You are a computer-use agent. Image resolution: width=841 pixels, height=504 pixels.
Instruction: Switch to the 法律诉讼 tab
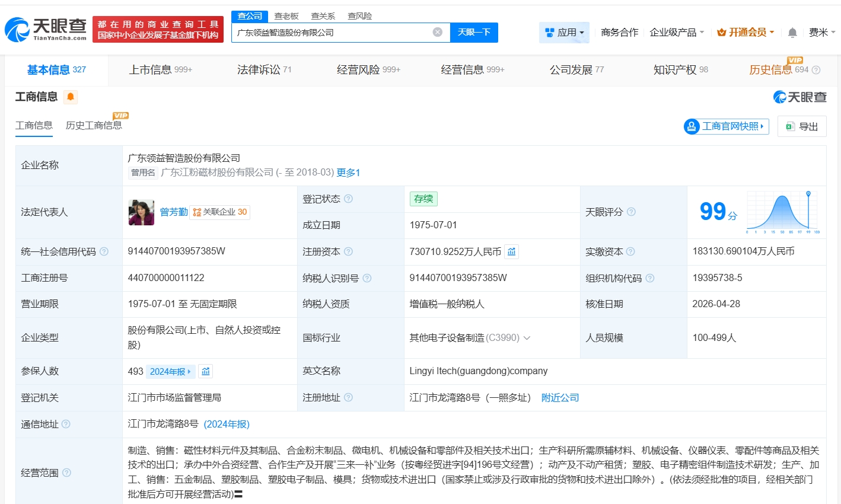265,70
